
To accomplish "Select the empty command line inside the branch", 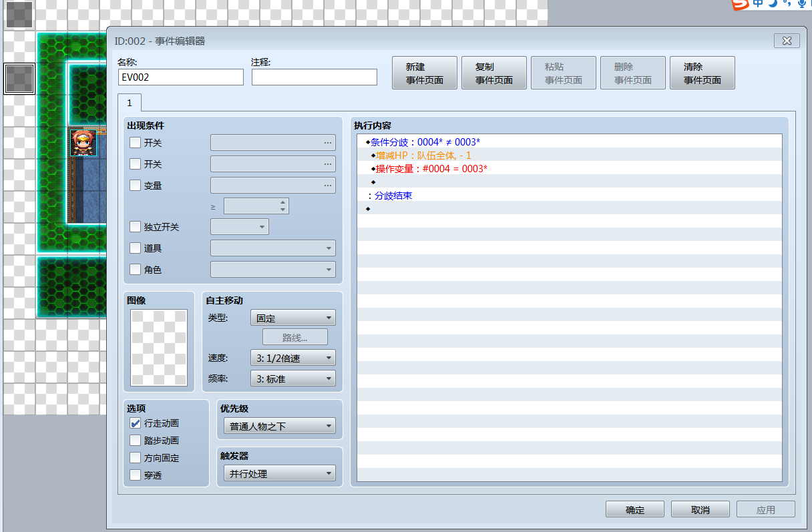I will pos(570,182).
